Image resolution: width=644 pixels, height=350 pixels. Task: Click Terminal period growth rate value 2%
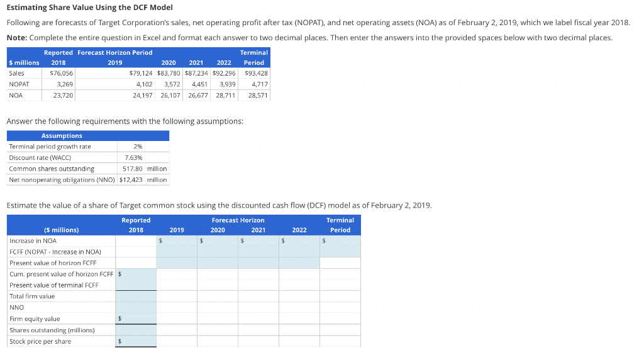tap(138, 147)
